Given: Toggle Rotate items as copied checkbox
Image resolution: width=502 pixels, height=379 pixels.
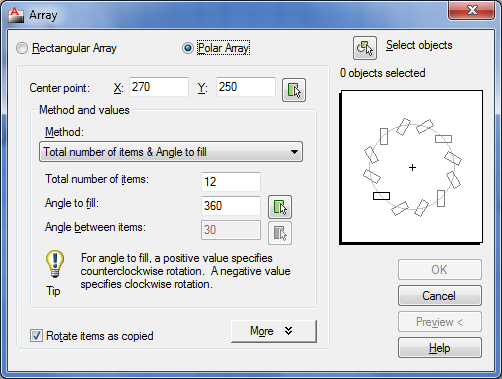Looking at the screenshot, I should tap(36, 336).
